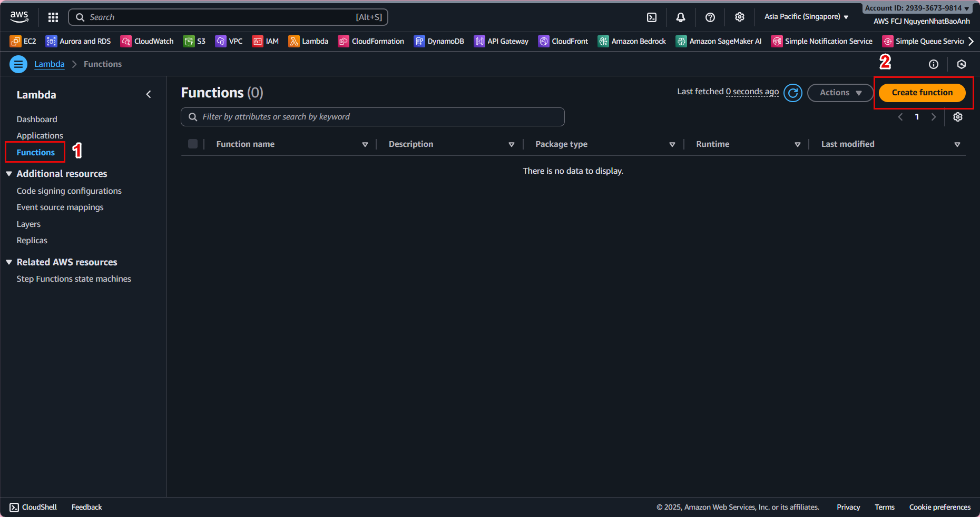This screenshot has width=980, height=517.
Task: Collapse the Lambda side navigation panel
Action: [149, 94]
